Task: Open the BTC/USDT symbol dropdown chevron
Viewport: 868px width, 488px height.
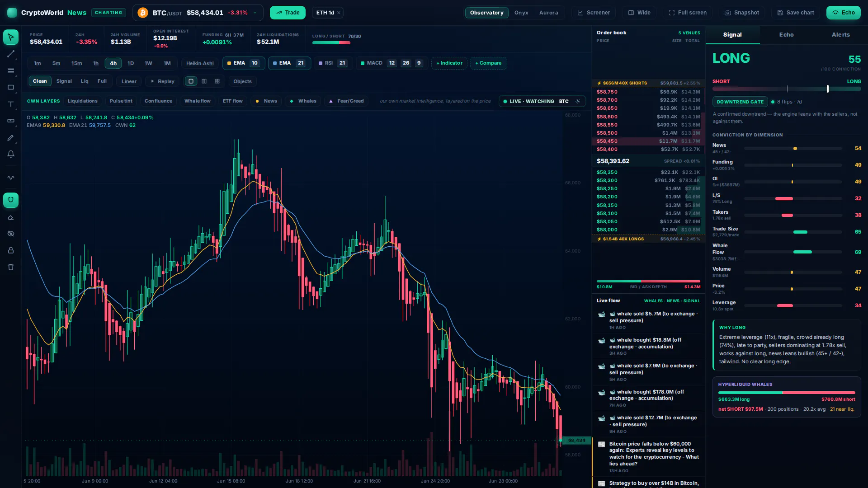Action: 255,13
